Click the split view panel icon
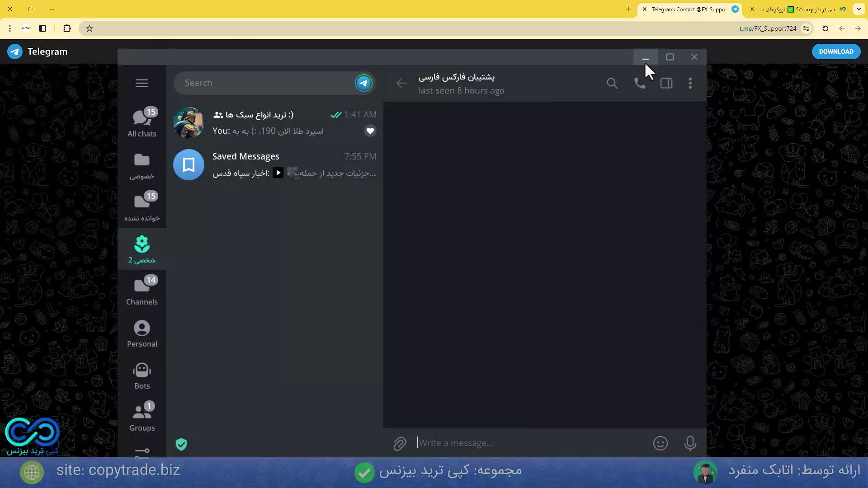The width and height of the screenshot is (868, 488). (x=666, y=83)
